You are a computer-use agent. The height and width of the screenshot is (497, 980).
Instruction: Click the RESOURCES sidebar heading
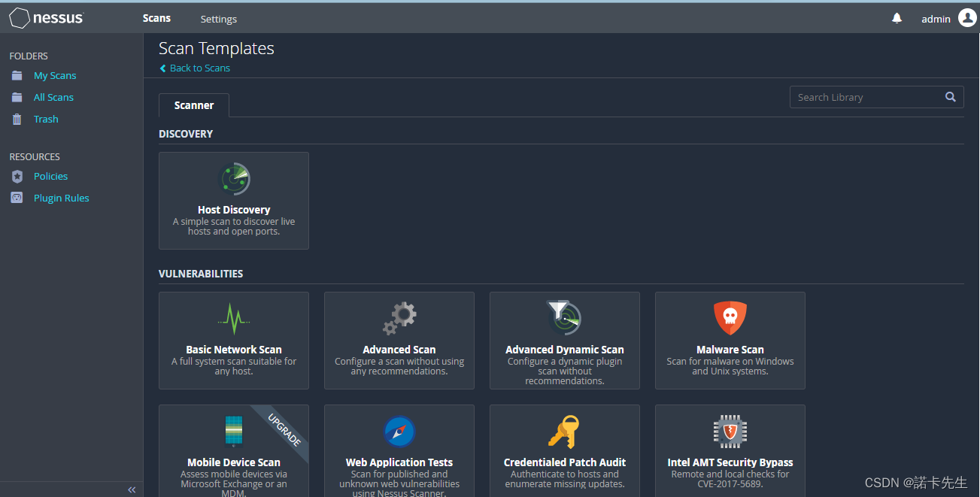pos(35,157)
